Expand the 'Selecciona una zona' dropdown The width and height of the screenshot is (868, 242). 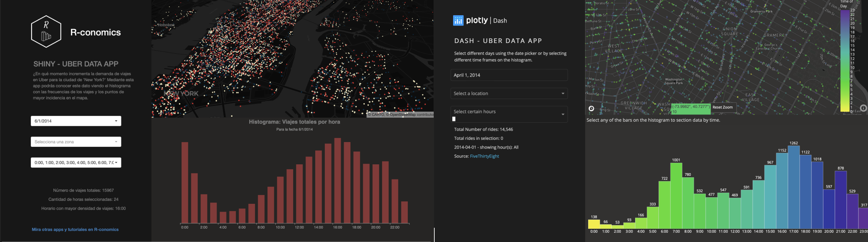[x=76, y=142]
